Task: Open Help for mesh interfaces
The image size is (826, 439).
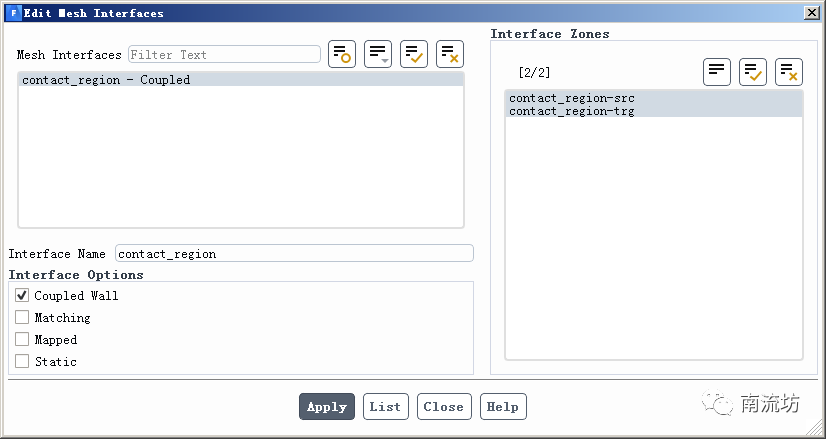Action: (x=503, y=407)
